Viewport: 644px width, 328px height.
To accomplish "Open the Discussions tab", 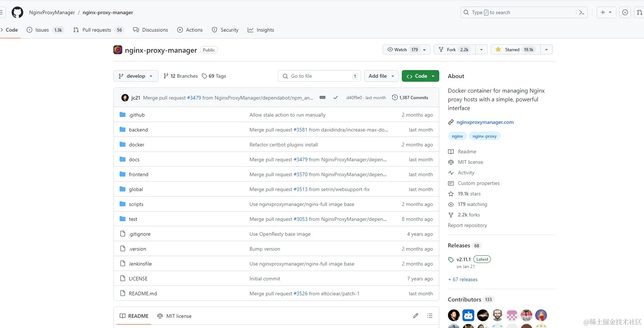I will click(151, 30).
